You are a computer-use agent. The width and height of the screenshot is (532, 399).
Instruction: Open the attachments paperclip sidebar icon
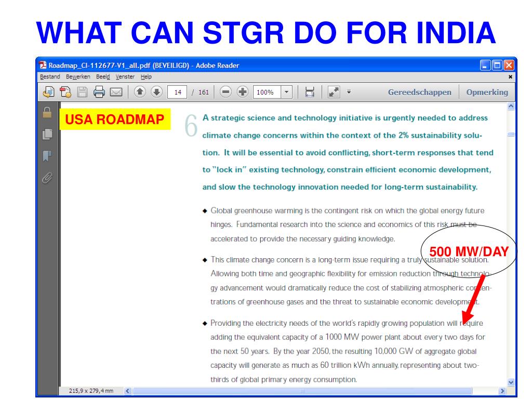[x=47, y=178]
